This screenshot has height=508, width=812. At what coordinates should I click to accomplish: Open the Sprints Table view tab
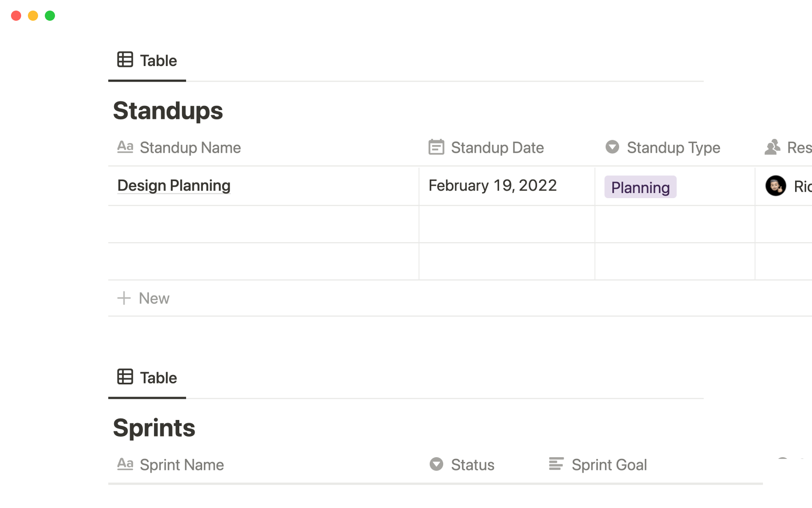click(147, 378)
